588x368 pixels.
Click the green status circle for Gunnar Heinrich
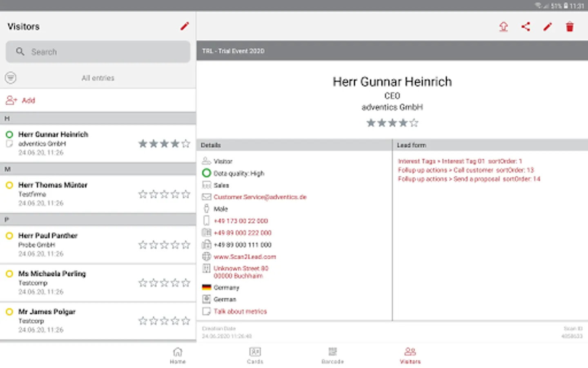click(x=9, y=134)
